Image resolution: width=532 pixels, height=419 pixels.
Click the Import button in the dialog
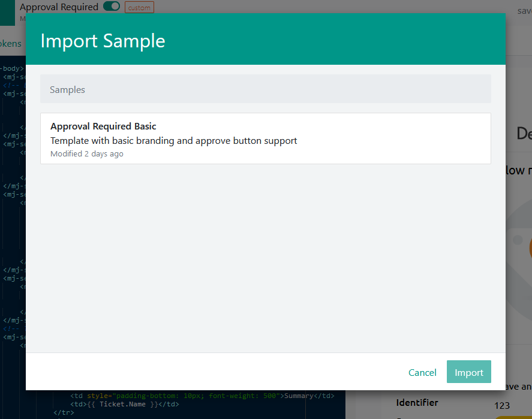(468, 372)
